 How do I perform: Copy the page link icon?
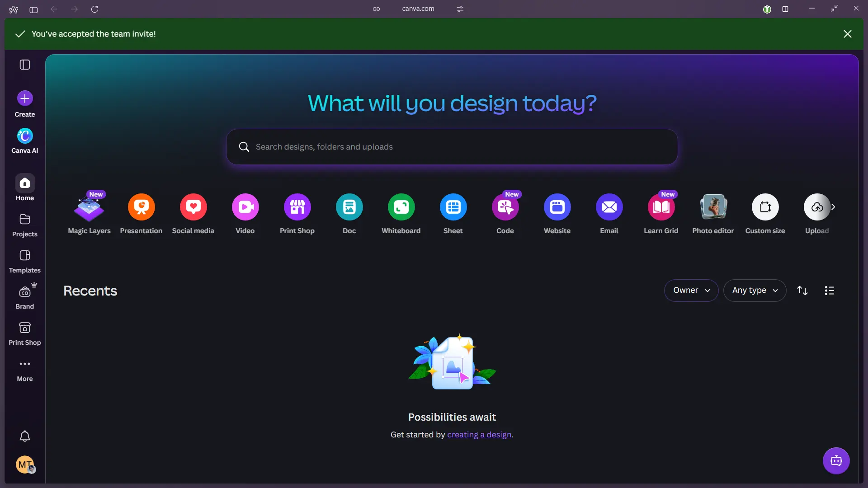tap(376, 9)
